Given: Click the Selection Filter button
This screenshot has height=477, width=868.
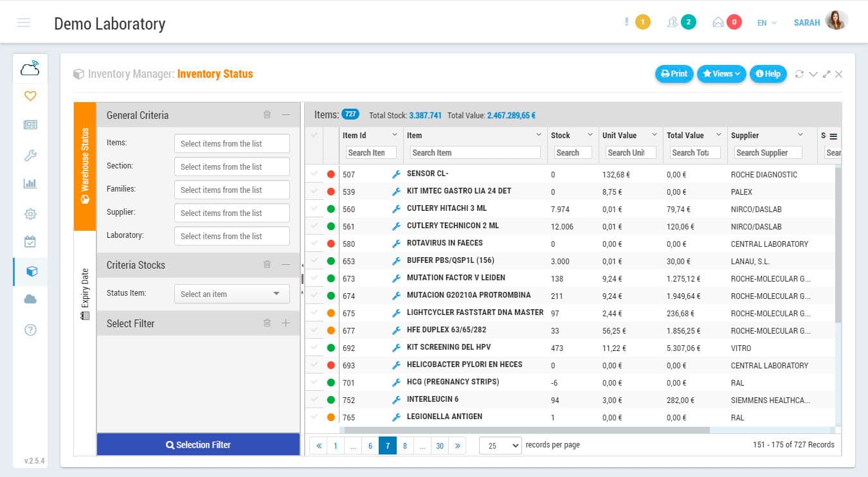Looking at the screenshot, I should (198, 444).
